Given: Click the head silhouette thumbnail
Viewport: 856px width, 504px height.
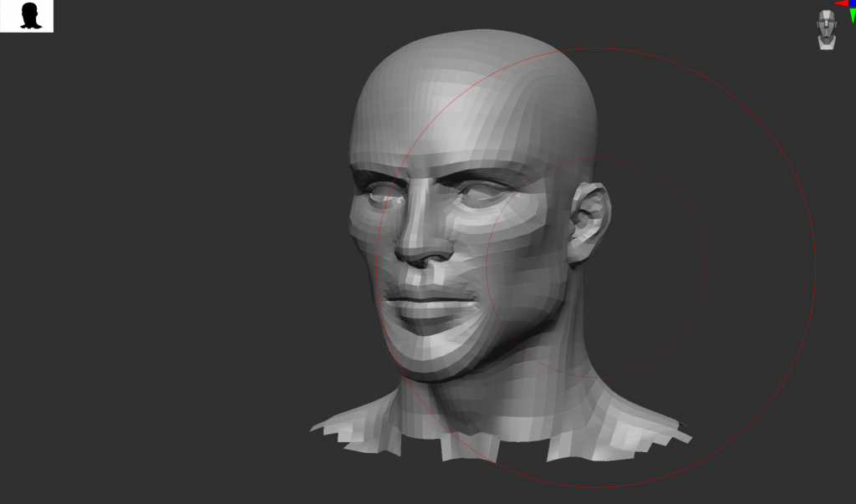Looking at the screenshot, I should tap(27, 16).
